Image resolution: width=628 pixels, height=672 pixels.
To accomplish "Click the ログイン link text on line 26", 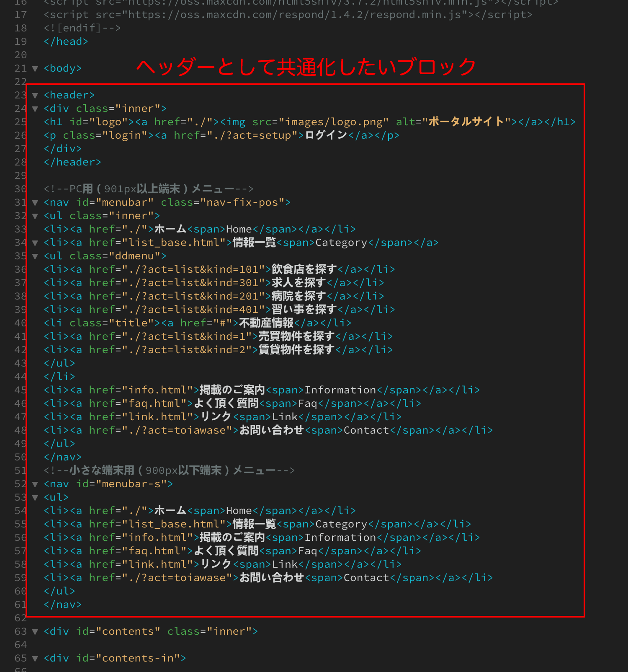I will [326, 135].
